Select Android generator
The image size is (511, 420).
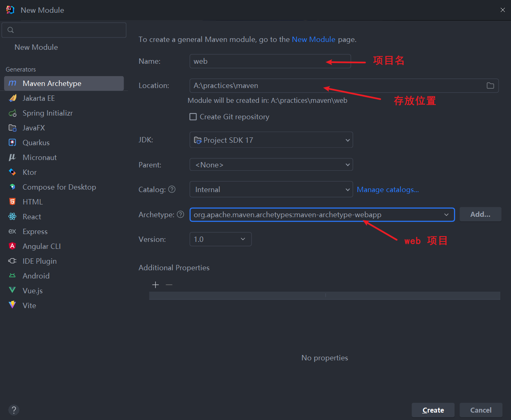pos(64,276)
